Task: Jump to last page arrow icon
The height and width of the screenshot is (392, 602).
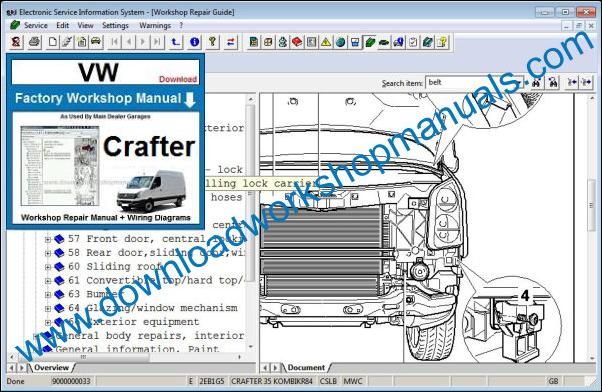Action: pos(157,42)
